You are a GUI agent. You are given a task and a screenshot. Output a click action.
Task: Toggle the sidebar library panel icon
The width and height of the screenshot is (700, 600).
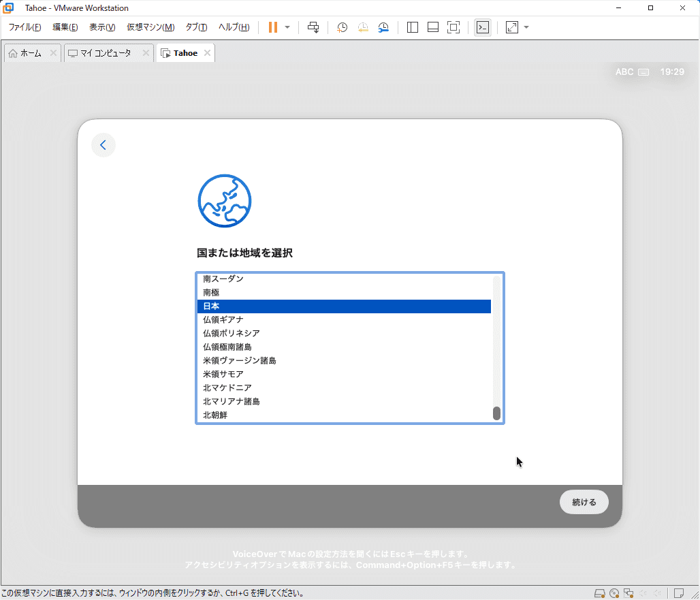(x=412, y=27)
